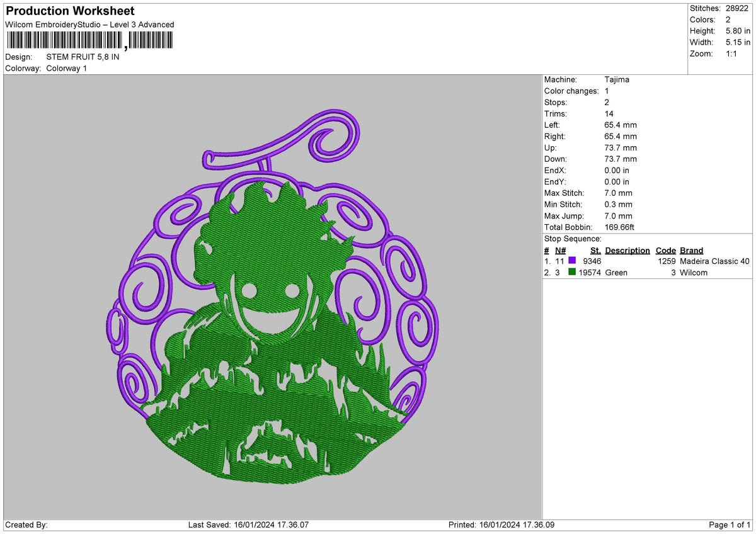This screenshot has width=756, height=534.
Task: Click the barcode under the software name
Action: [89, 42]
